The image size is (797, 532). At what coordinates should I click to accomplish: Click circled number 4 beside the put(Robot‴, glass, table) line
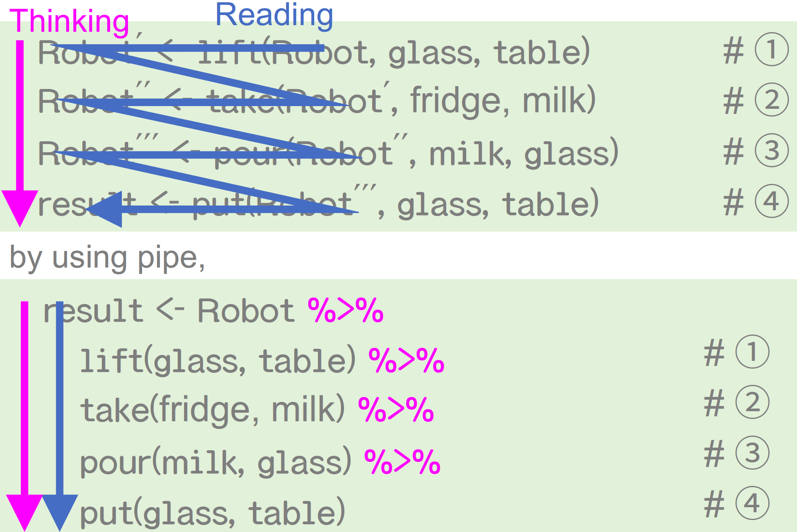[771, 201]
